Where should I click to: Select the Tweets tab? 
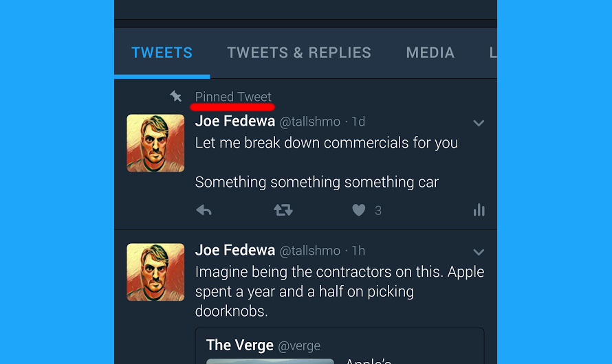tap(162, 53)
